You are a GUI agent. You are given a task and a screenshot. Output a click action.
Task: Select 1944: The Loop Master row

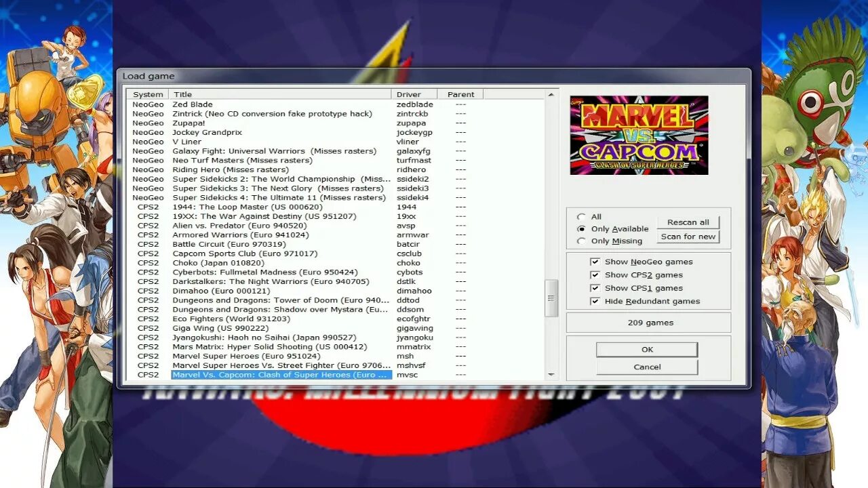click(336, 207)
